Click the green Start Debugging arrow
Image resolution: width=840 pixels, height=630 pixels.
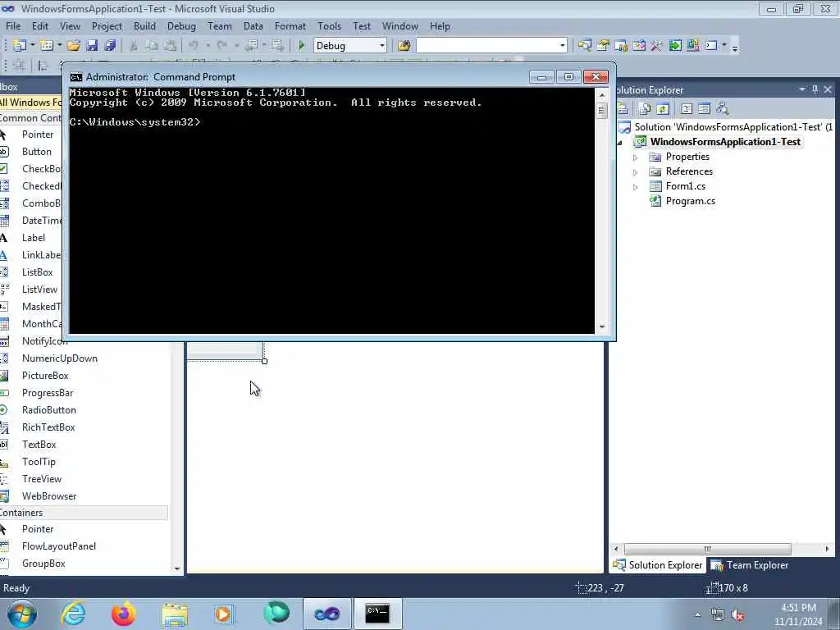pos(301,46)
